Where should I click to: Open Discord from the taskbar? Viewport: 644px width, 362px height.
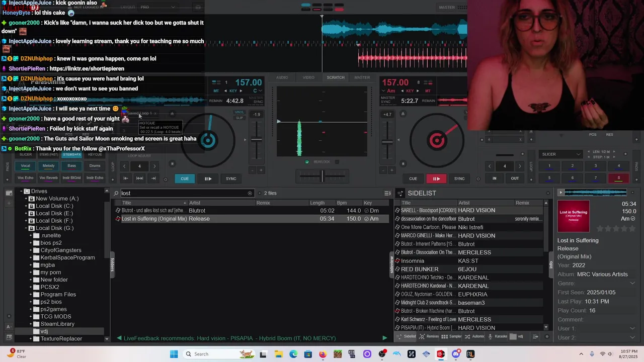456,354
